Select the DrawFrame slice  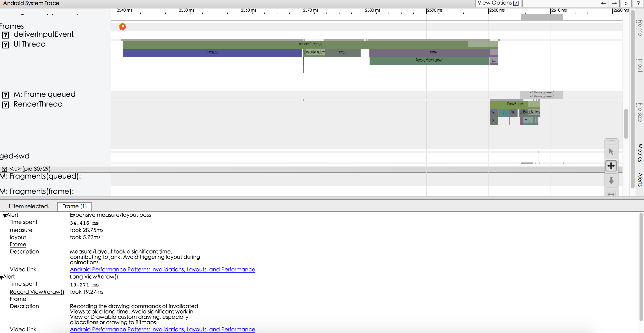(515, 104)
